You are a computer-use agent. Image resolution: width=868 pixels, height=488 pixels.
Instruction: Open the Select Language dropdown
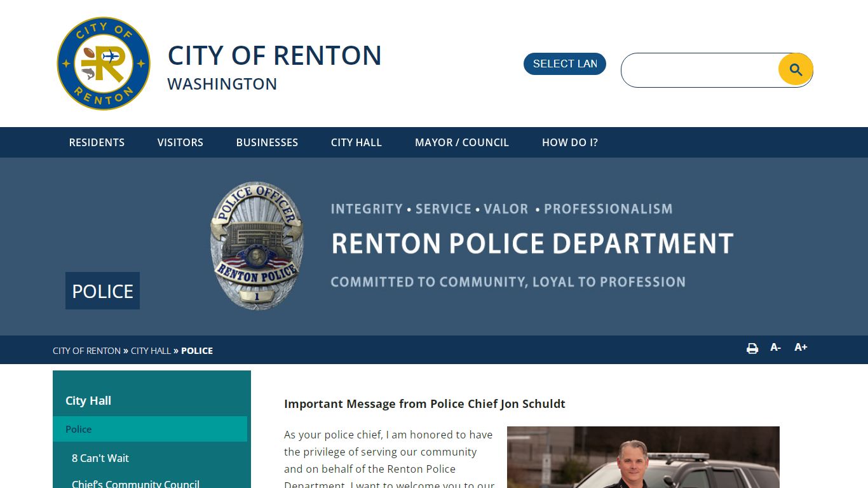coord(565,64)
